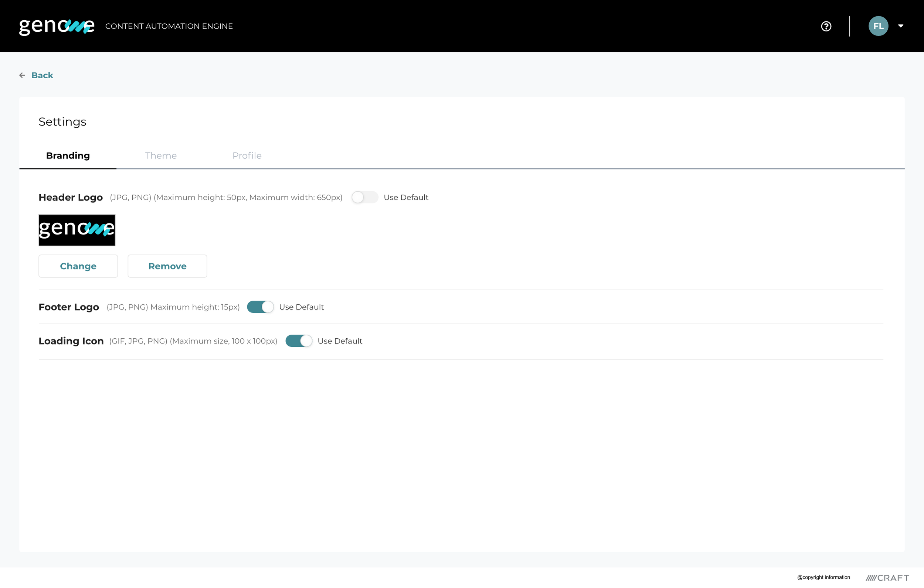
Task: Click the back arrow icon
Action: coord(22,75)
